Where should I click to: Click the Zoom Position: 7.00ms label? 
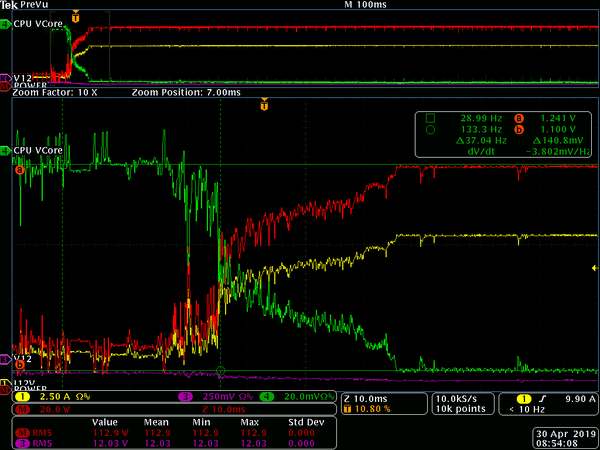(186, 93)
